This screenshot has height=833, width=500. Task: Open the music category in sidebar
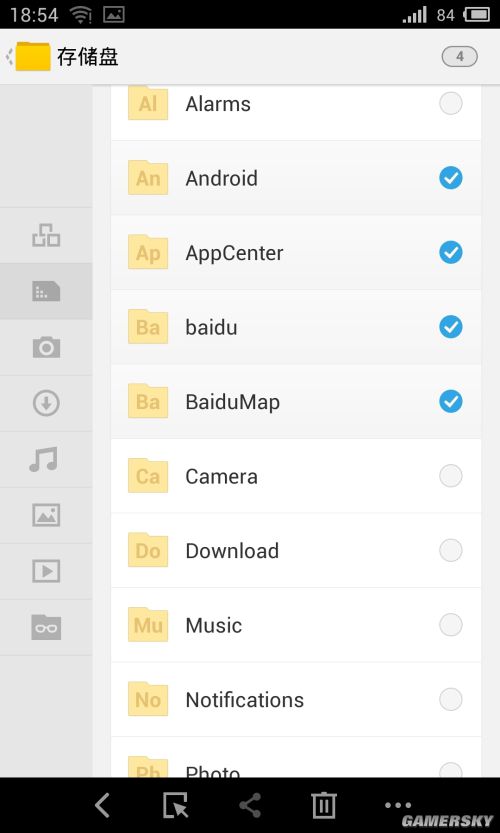tap(44, 460)
